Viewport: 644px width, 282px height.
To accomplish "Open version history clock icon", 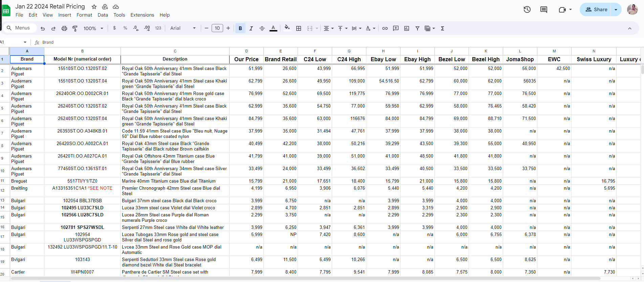I will (527, 9).
